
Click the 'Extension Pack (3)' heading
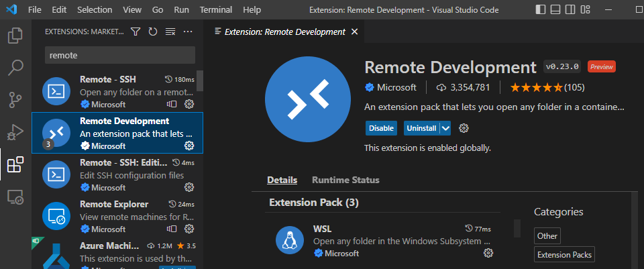click(314, 203)
